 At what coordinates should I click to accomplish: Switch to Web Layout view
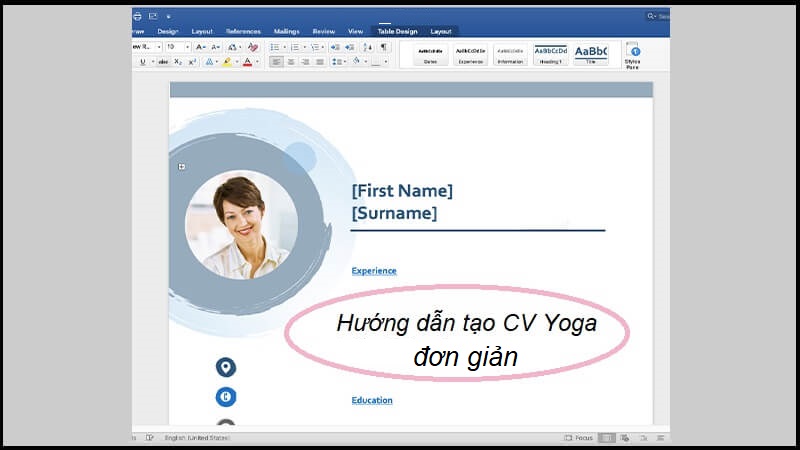[625, 438]
